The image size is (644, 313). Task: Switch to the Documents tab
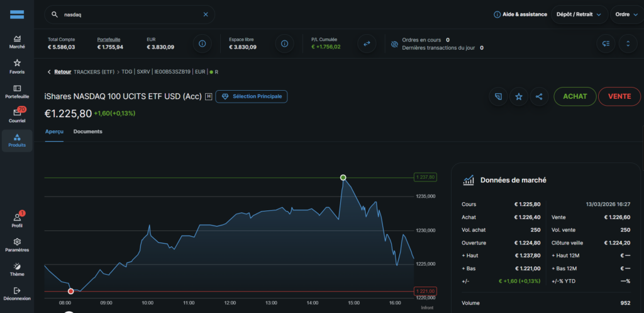coord(87,132)
